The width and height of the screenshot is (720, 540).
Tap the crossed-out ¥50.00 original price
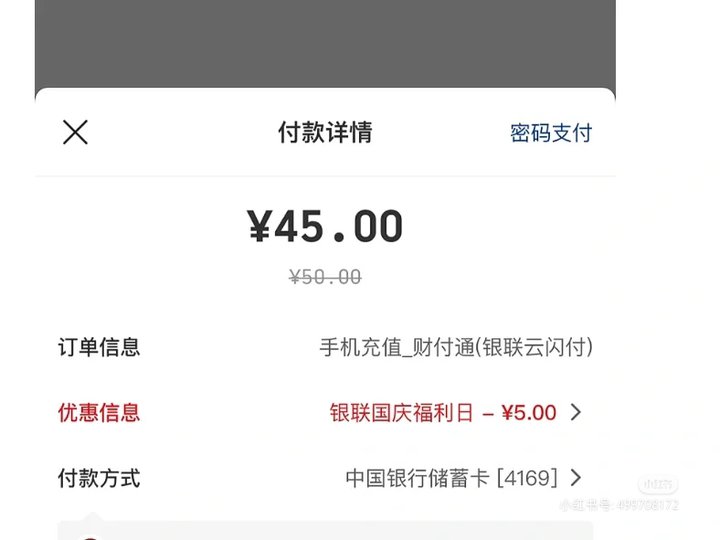click(325, 277)
